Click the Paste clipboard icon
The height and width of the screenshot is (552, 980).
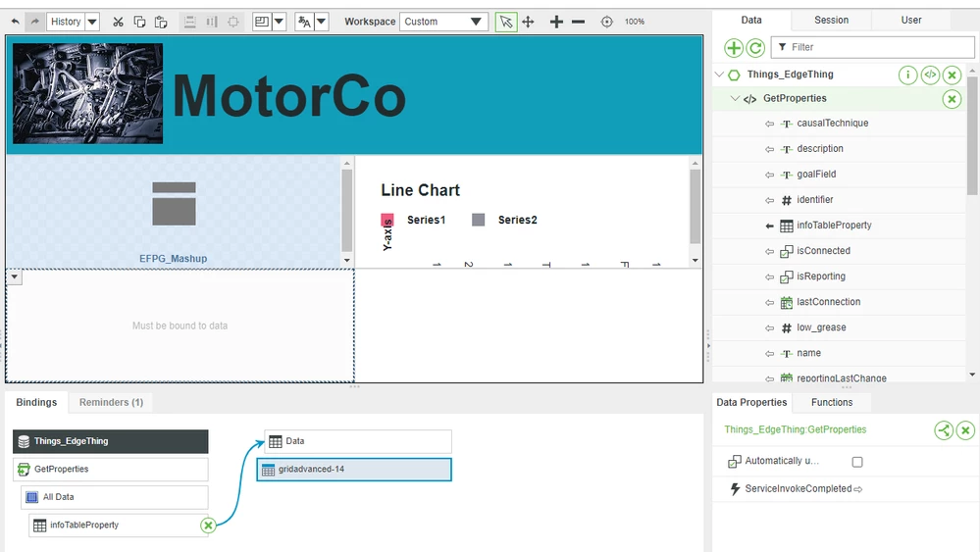coord(161,22)
